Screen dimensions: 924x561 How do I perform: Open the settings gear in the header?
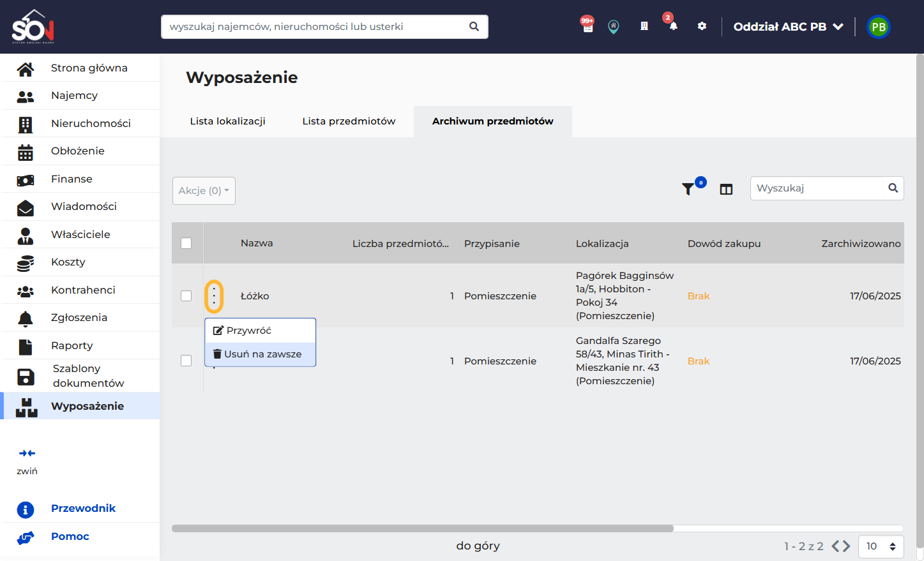point(702,26)
